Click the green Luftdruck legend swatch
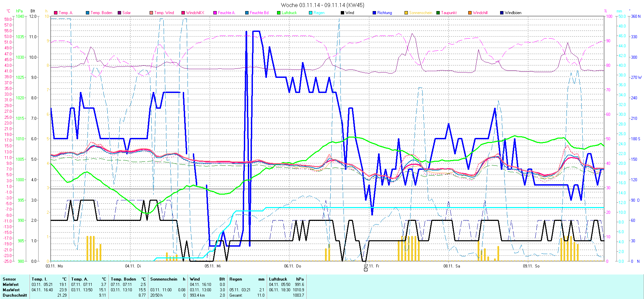This screenshot has height=299, width=644. [279, 13]
